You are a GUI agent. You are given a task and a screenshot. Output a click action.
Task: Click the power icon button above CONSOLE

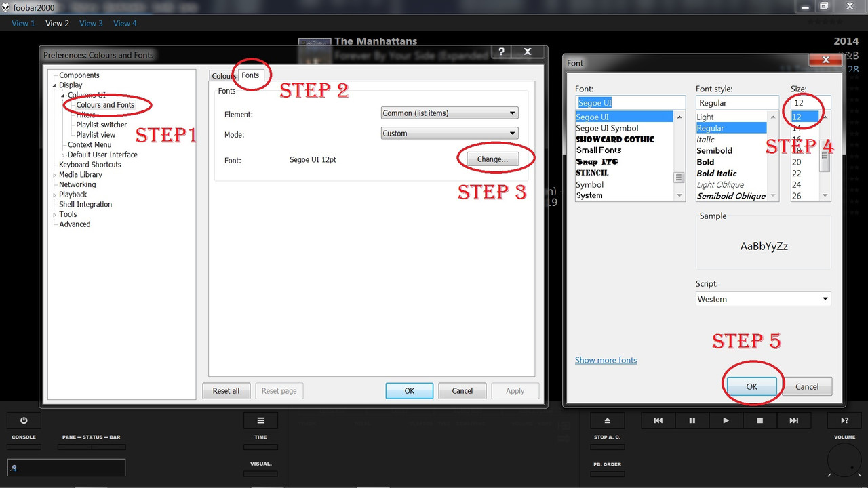(24, 420)
